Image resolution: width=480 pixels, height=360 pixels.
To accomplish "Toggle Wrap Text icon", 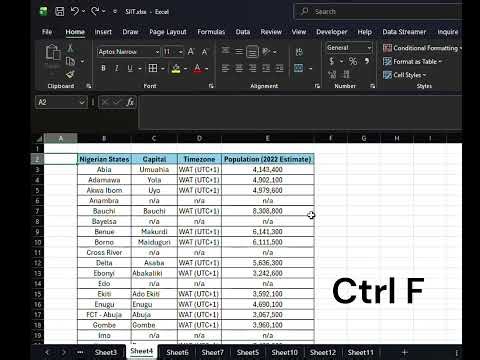I will click(x=299, y=52).
